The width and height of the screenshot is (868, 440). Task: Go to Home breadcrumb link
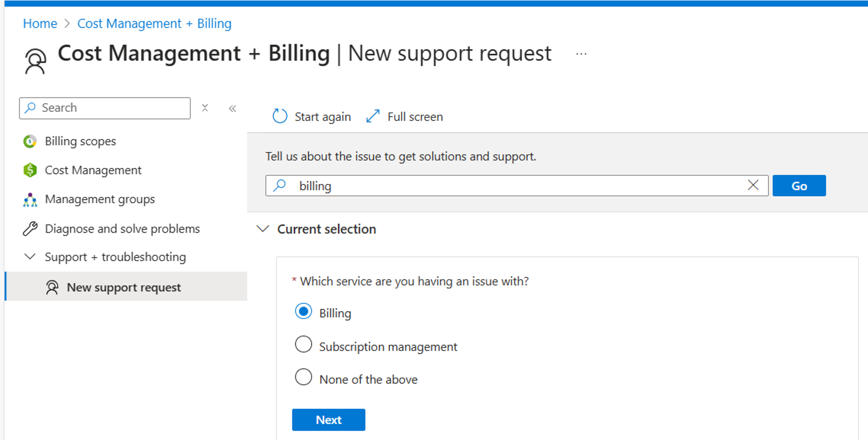pyautogui.click(x=40, y=23)
